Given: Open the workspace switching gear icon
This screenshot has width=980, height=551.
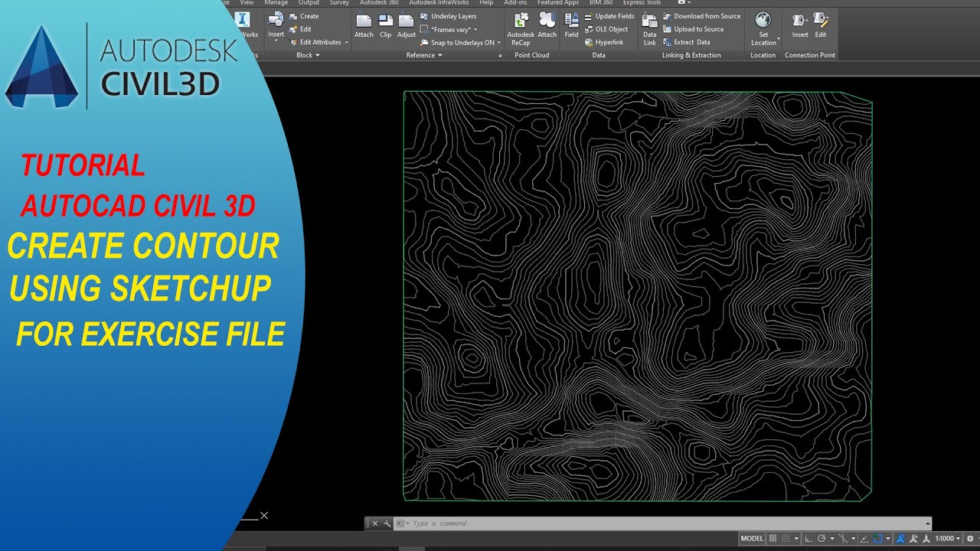Looking at the screenshot, I should 970,538.
